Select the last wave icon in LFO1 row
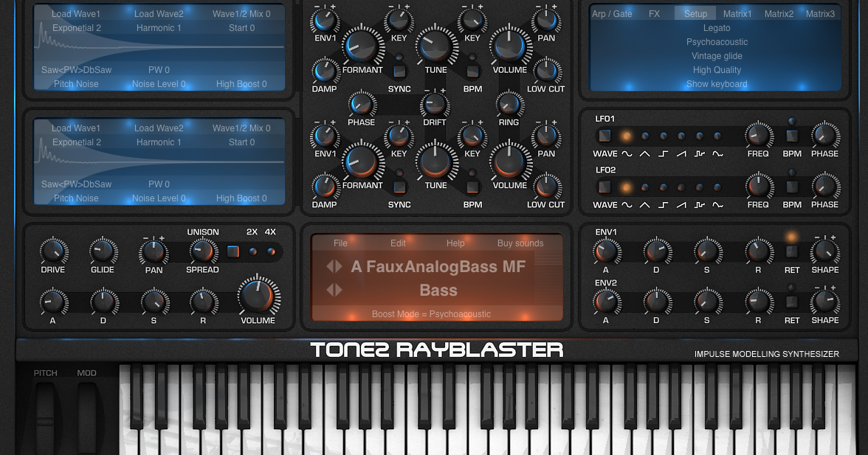This screenshot has height=455, width=868. click(x=718, y=153)
